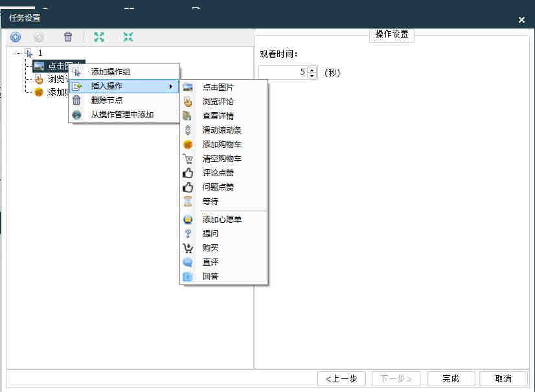Click the 观看时间 seconds input field

pos(284,73)
